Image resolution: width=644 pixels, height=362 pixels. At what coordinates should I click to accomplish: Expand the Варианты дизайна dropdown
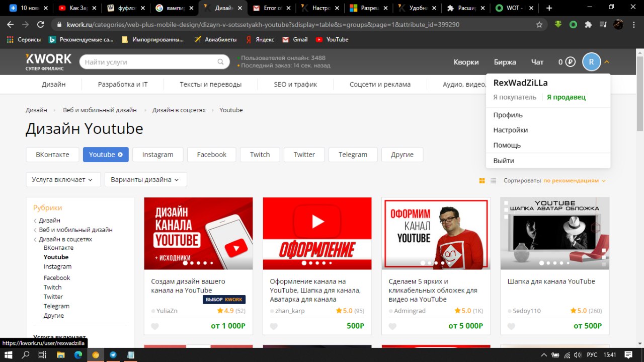pyautogui.click(x=146, y=180)
